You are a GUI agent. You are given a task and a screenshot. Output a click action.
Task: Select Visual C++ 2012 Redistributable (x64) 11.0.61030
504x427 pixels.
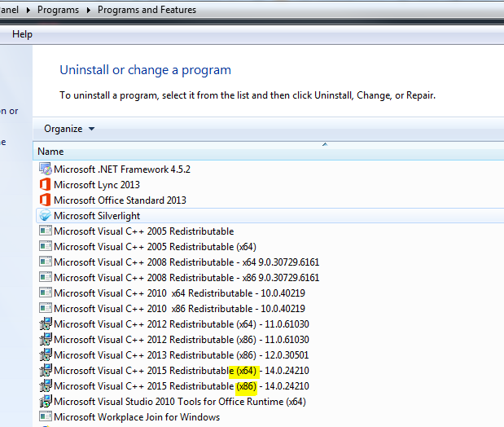tap(182, 324)
